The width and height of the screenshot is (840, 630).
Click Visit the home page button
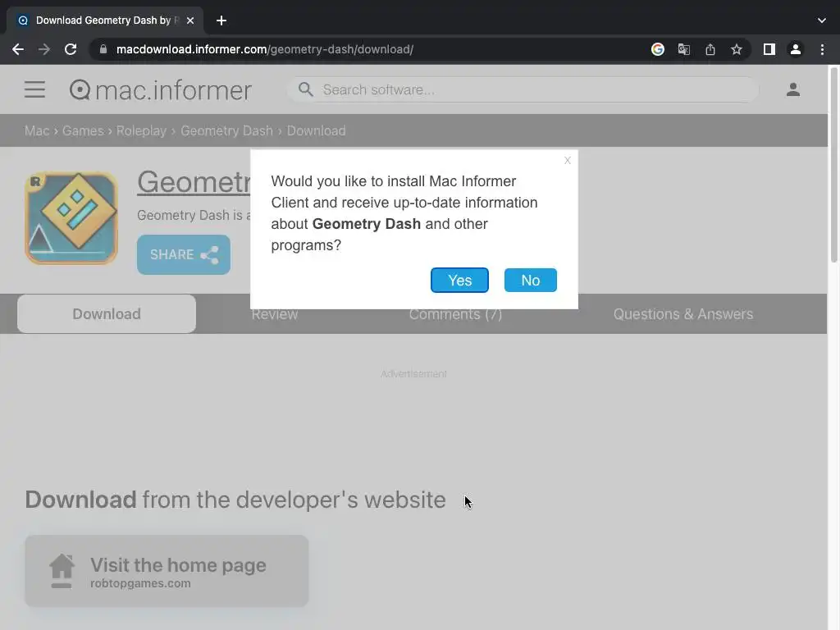coord(167,571)
